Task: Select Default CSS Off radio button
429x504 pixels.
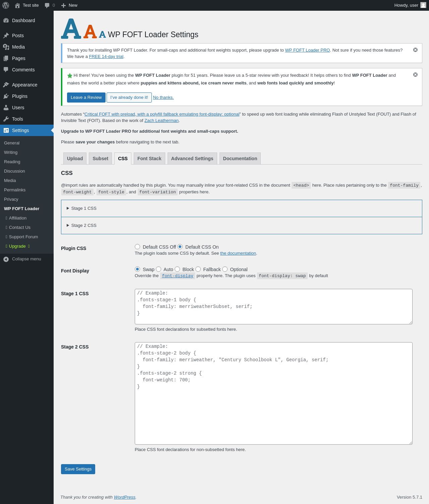Action: [137, 247]
